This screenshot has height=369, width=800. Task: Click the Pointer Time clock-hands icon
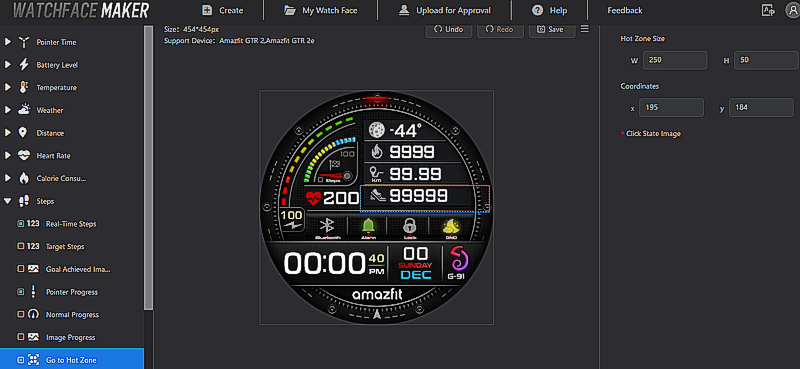tap(23, 42)
